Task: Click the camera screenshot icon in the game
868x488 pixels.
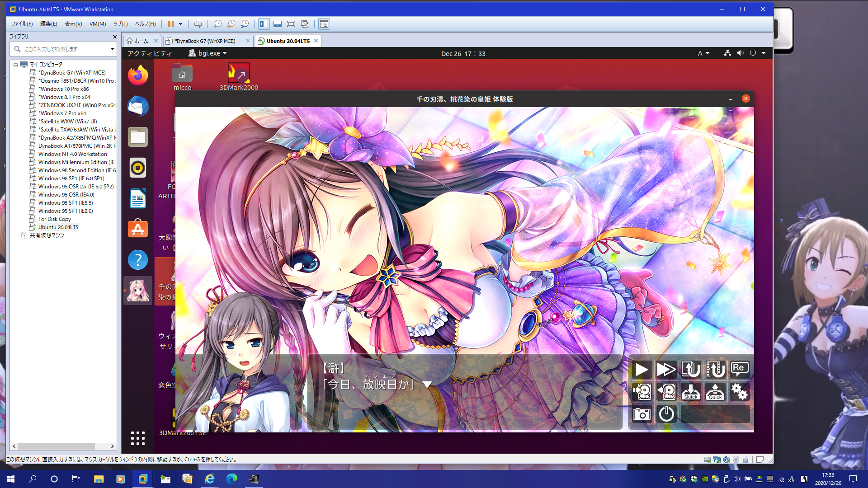Action: click(x=642, y=414)
